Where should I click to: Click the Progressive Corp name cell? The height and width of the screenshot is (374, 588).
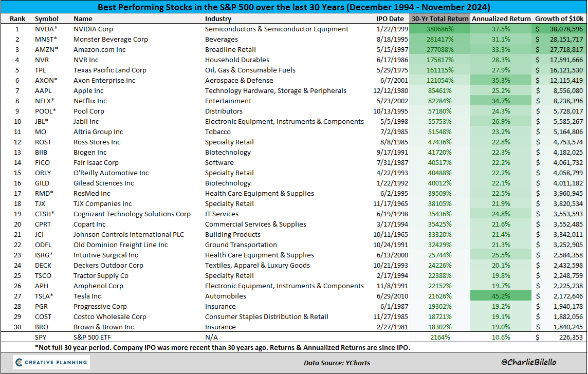point(100,307)
